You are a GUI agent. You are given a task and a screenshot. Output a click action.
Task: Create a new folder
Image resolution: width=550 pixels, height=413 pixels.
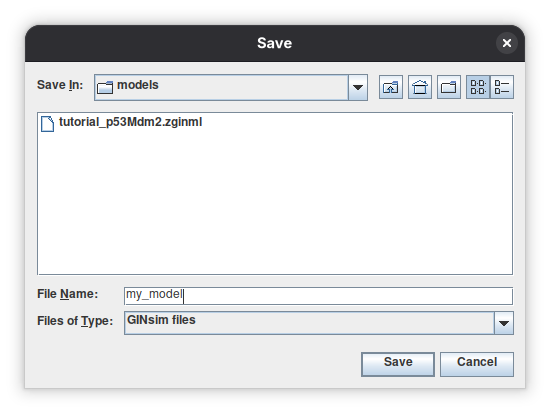tap(449, 87)
